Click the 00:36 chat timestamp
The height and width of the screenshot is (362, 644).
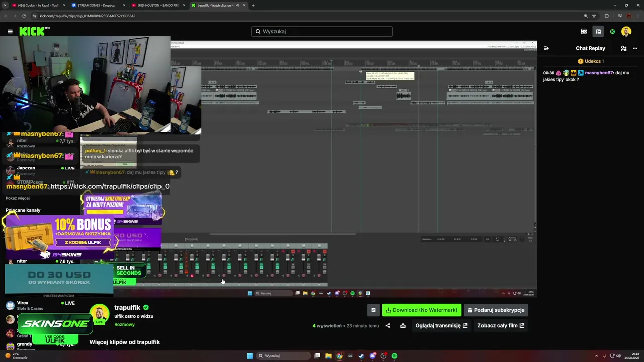point(548,73)
